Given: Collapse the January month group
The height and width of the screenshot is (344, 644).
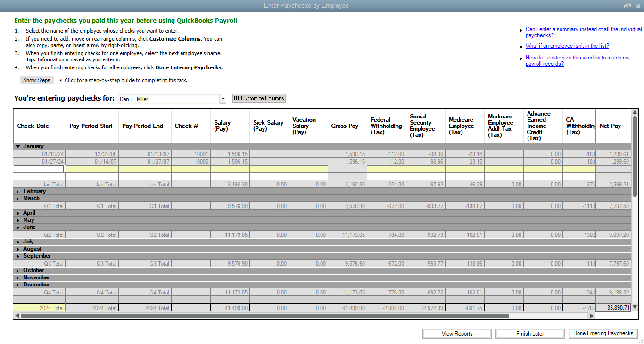Looking at the screenshot, I should 18,147.
